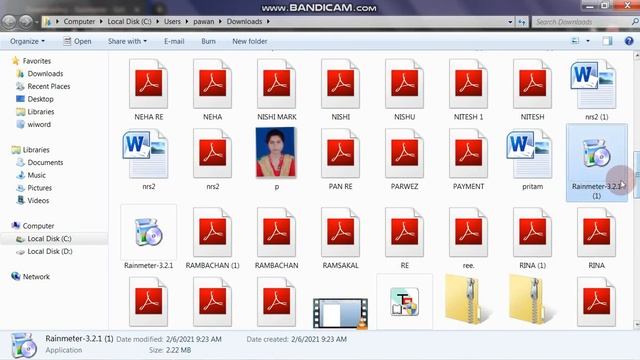Open the Share with dropdown
The width and height of the screenshot is (640, 360).
127,41
